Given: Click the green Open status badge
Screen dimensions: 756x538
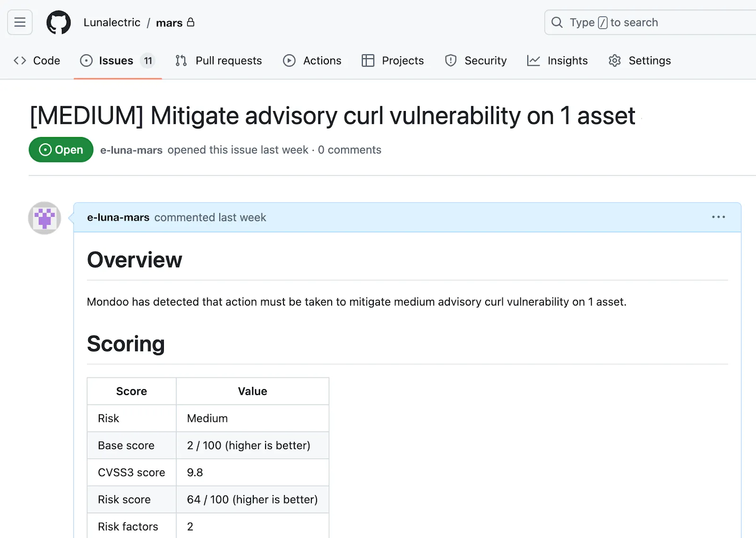Looking at the screenshot, I should click(61, 150).
